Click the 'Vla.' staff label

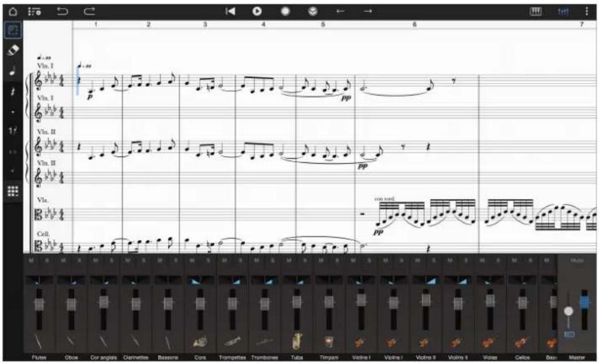point(42,200)
